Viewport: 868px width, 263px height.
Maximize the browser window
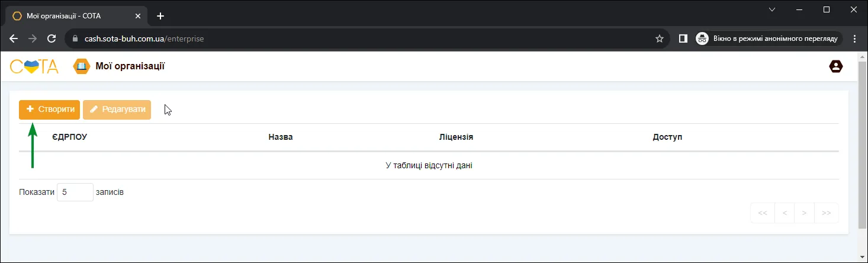(x=827, y=9)
